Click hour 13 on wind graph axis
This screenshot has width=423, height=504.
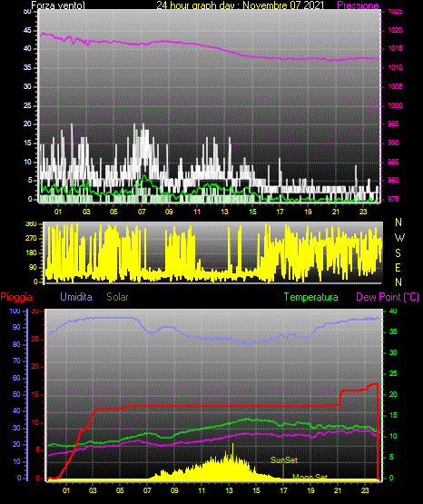225,212
